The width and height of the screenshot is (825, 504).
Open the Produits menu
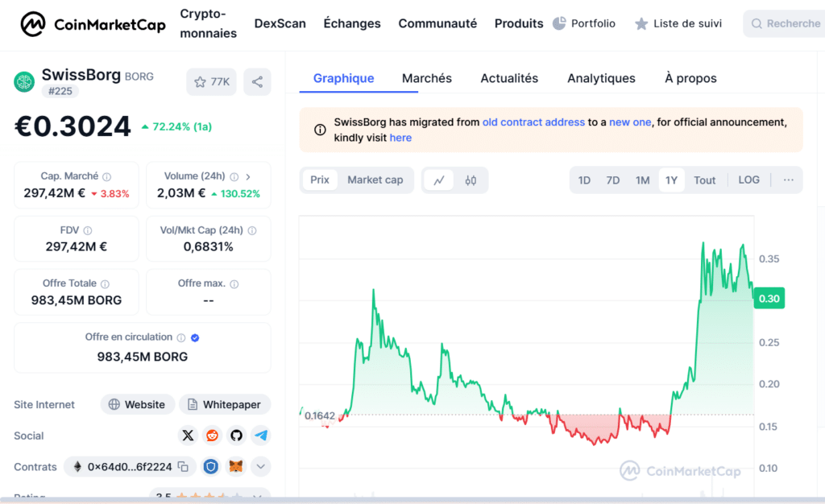point(519,23)
